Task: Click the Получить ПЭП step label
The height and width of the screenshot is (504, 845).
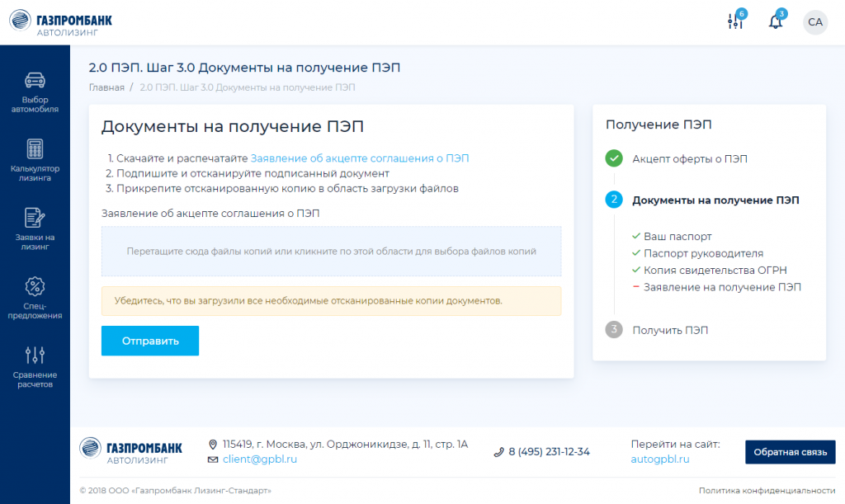Action: (670, 330)
